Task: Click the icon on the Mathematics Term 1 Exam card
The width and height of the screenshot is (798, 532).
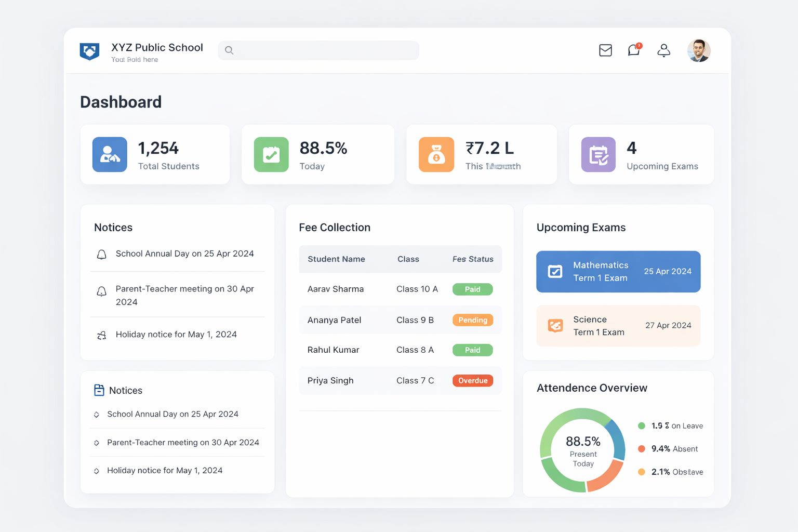Action: 555,271
